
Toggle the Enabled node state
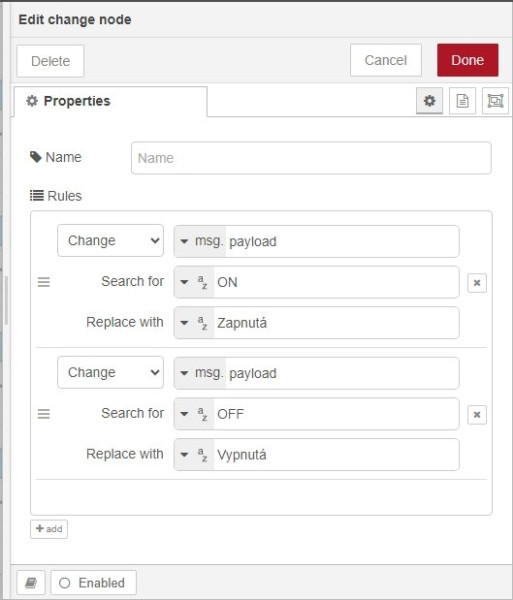click(x=93, y=583)
